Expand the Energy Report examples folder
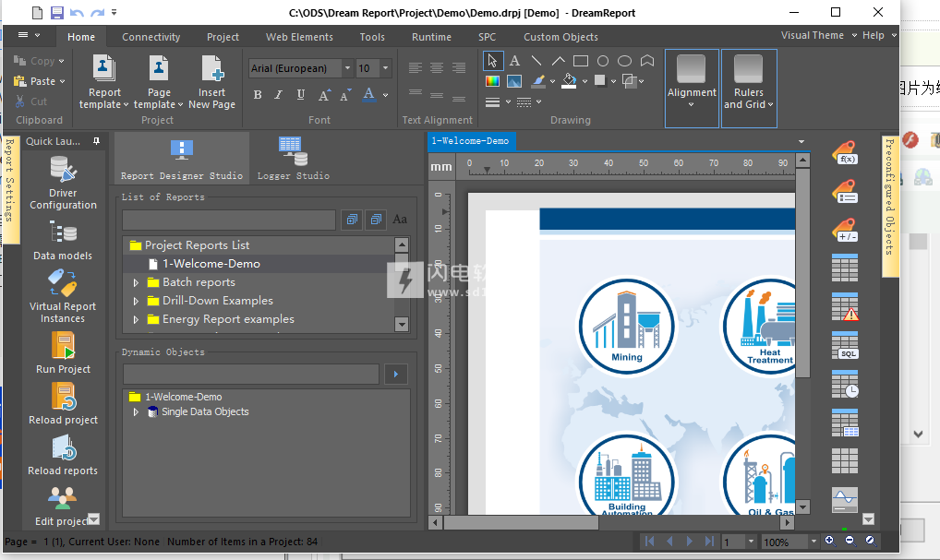This screenshot has height=560, width=940. (136, 320)
